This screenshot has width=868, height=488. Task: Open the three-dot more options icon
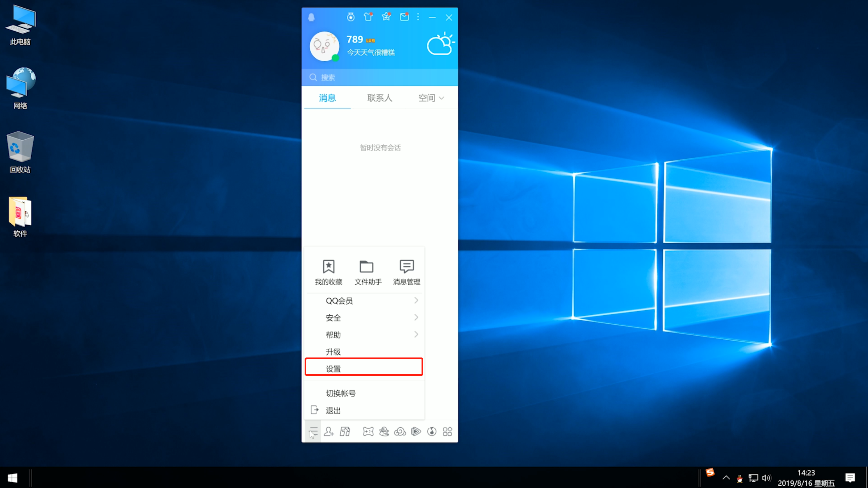point(418,17)
